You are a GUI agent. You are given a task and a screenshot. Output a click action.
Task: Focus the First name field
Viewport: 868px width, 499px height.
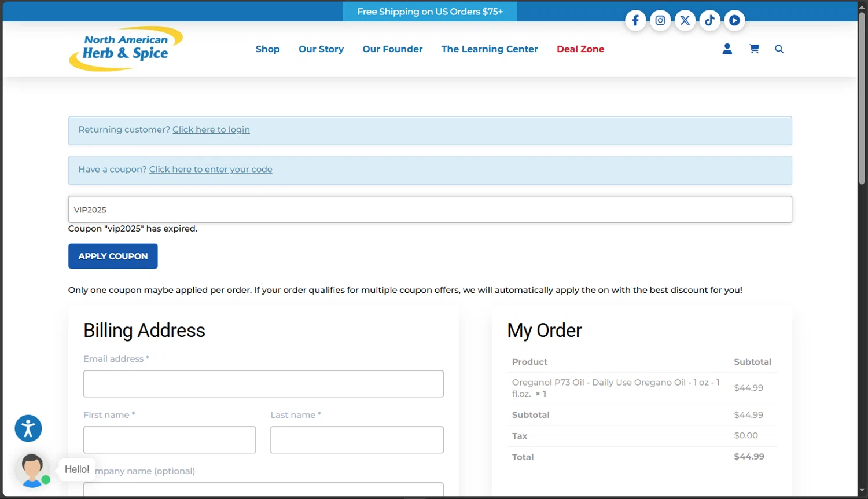click(170, 440)
